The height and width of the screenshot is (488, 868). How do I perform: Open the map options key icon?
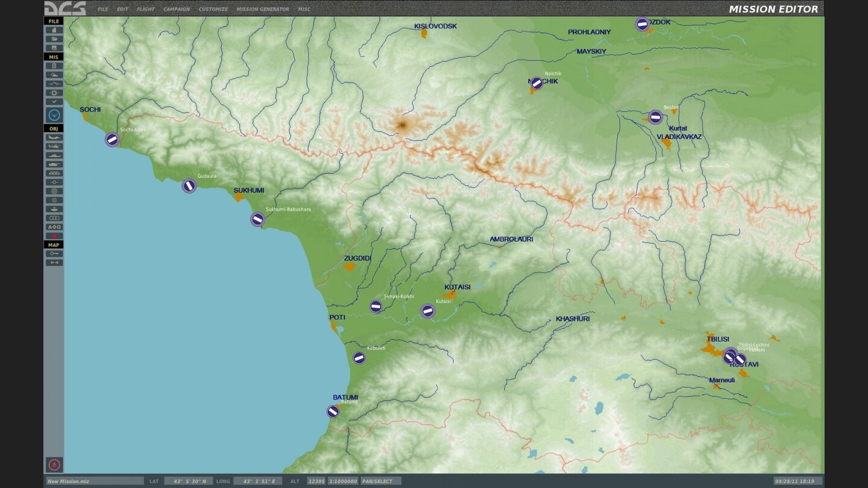tap(54, 254)
